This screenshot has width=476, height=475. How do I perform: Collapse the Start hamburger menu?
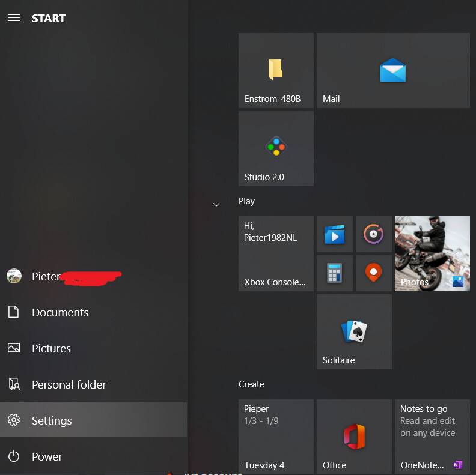[14, 18]
